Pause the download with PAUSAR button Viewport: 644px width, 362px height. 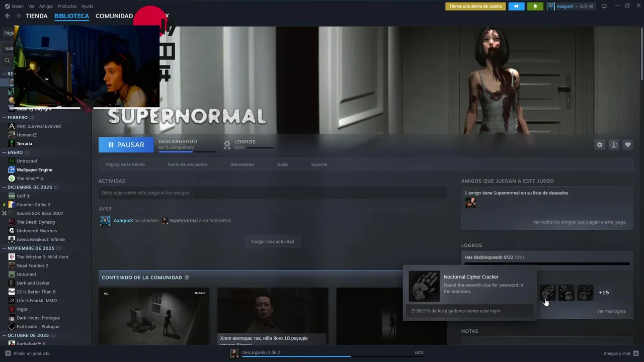(126, 145)
